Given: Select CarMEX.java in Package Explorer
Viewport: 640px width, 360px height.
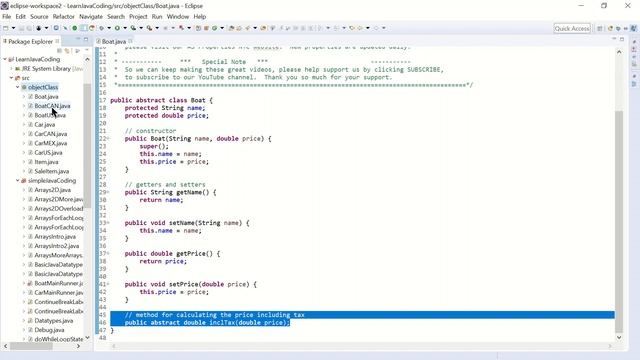Looking at the screenshot, I should click(51, 143).
